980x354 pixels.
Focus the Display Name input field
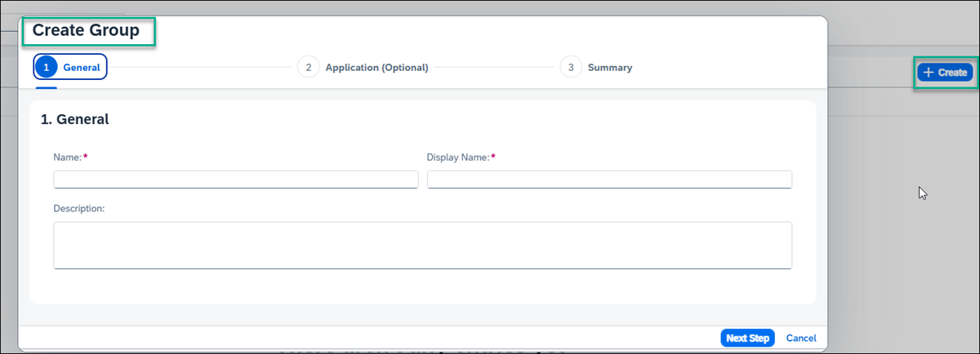pyautogui.click(x=609, y=179)
